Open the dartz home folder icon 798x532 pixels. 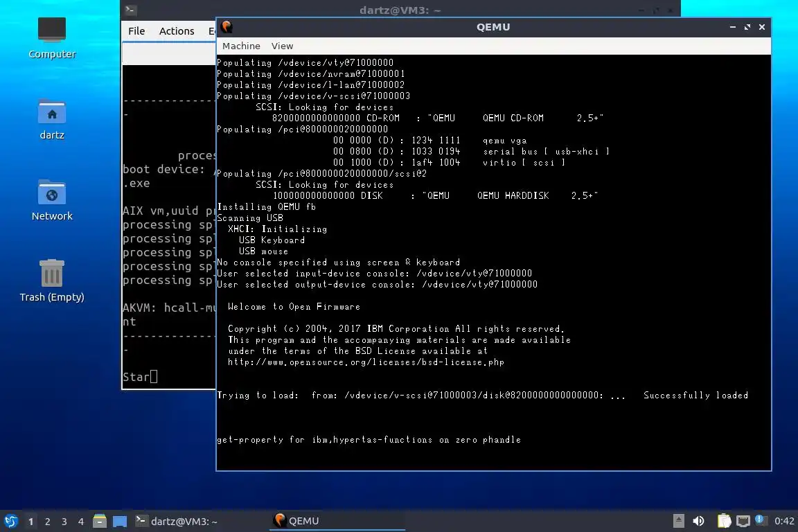[52, 119]
